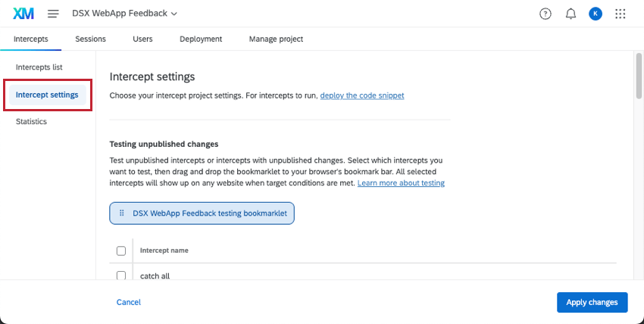The image size is (644, 324).
Task: Click the XM logo icon
Action: tap(23, 14)
